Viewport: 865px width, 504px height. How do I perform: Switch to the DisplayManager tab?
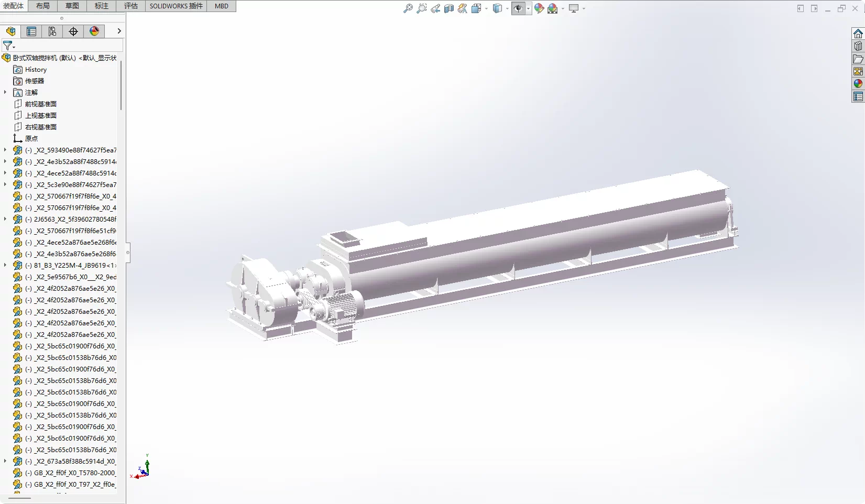[94, 31]
